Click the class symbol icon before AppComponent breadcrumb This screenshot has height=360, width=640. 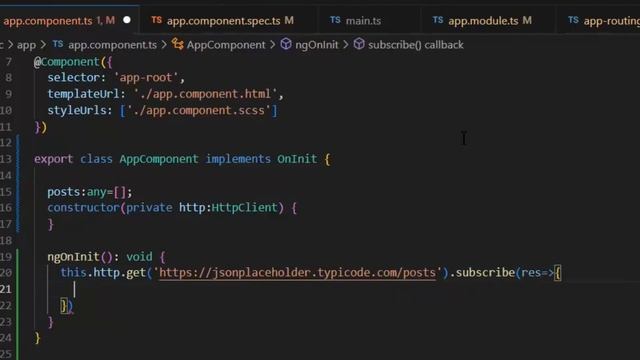tap(178, 44)
